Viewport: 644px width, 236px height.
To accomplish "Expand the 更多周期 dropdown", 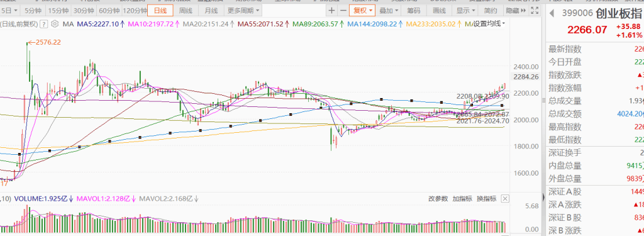I will click(x=243, y=10).
